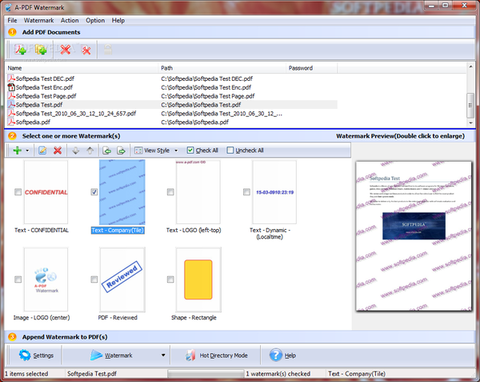The image size is (480, 382).
Task: Move watermark down with the down arrow icon
Action: point(76,151)
